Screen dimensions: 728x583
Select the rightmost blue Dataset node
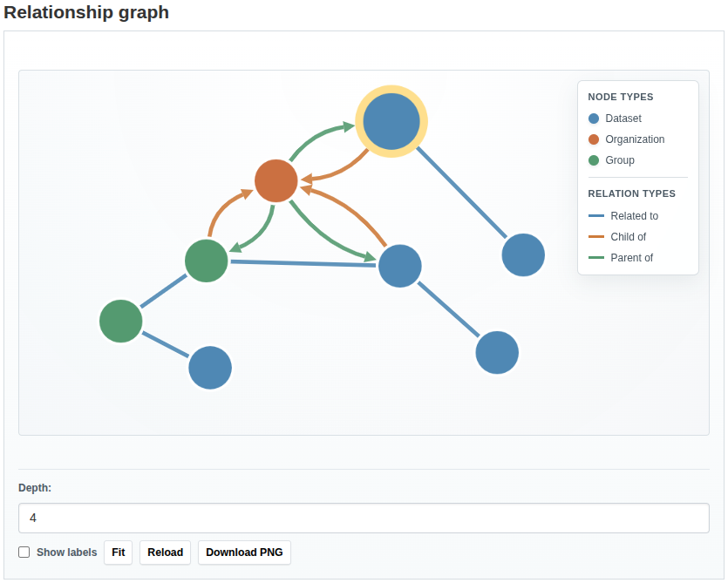523,254
